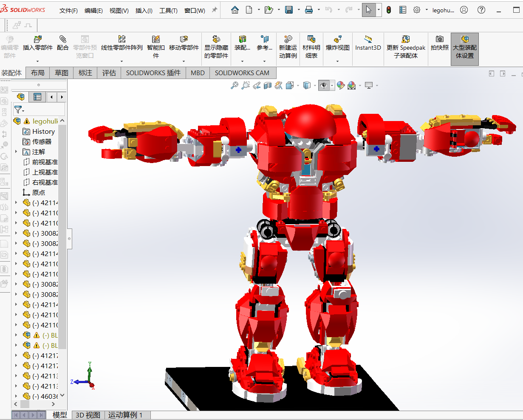523x420 pixels.
Task: Expand the 注解 (Annotations) folder
Action: [x=16, y=152]
